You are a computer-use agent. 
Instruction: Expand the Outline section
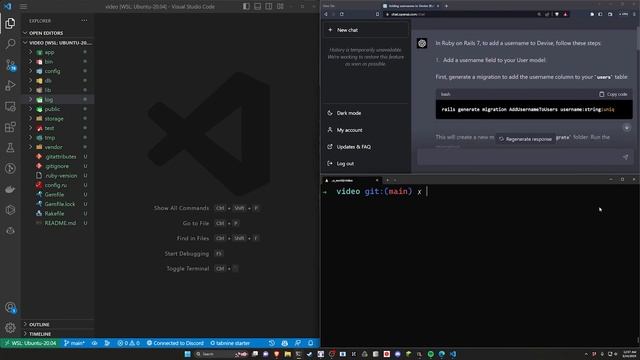click(58, 324)
